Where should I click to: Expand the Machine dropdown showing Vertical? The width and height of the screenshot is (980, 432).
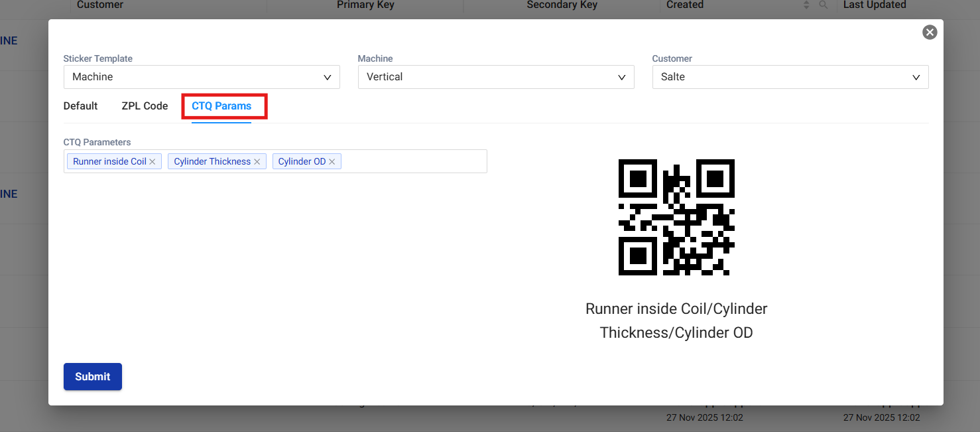tap(496, 77)
